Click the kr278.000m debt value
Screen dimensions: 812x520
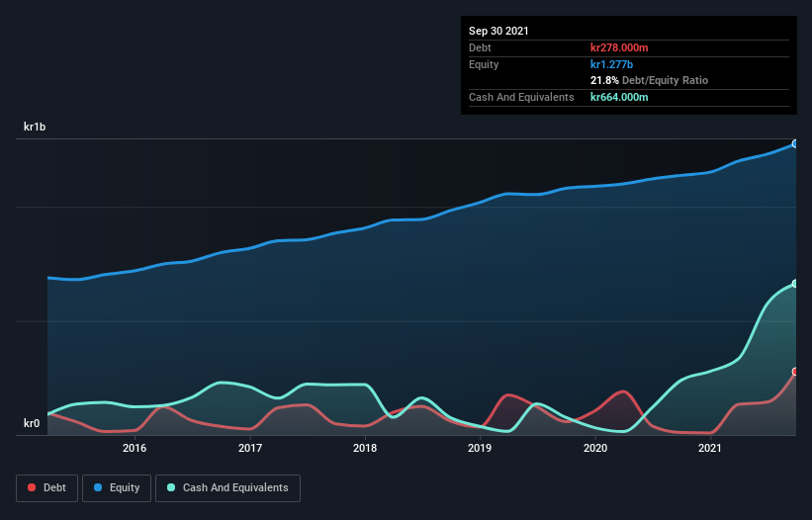(619, 47)
